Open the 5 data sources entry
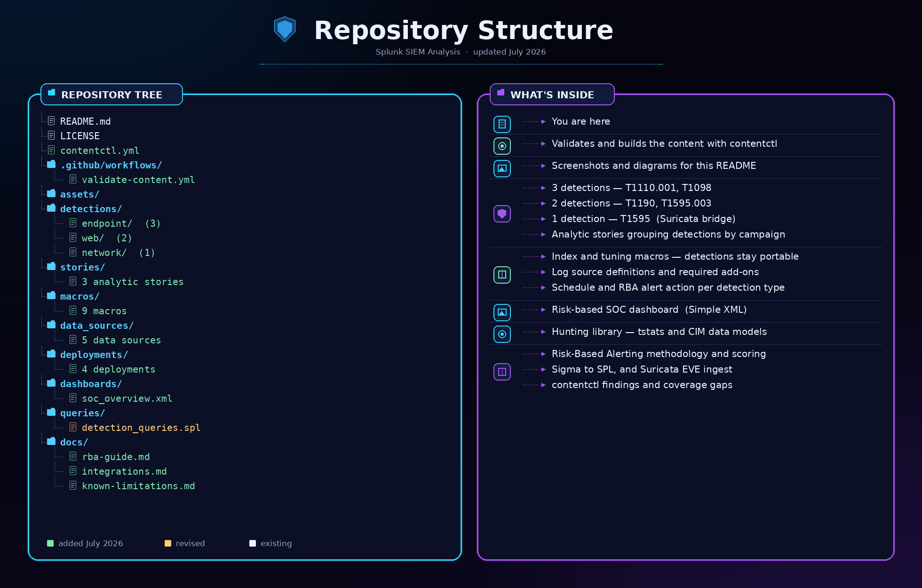 (x=121, y=340)
